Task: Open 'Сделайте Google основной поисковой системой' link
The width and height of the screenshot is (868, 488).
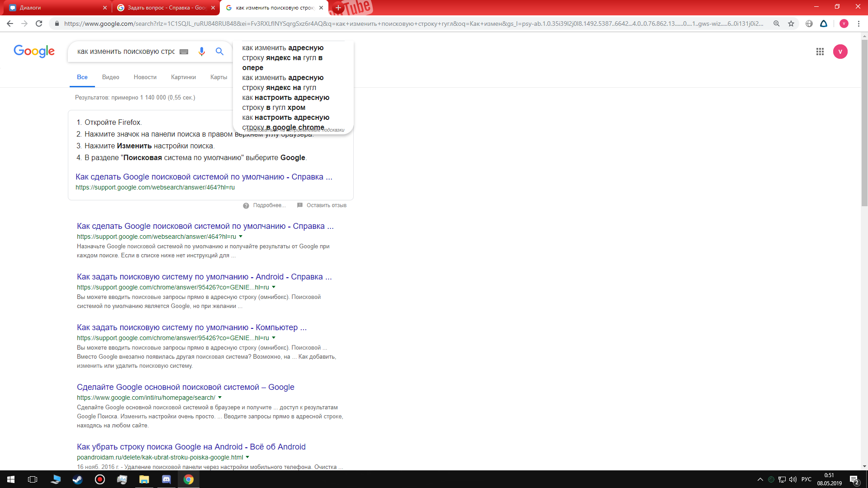Action: click(185, 387)
